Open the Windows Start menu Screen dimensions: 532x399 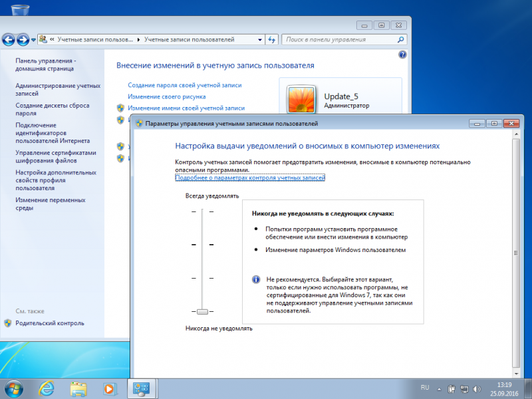click(x=14, y=389)
